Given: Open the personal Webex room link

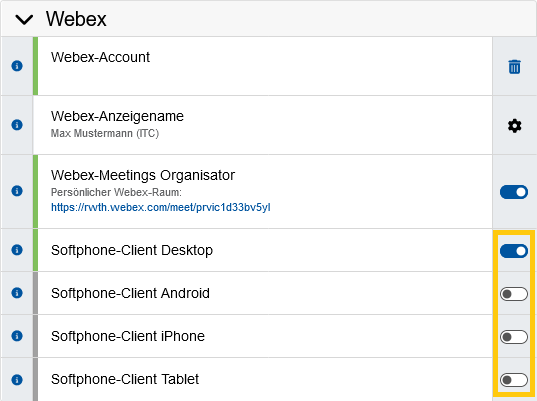Looking at the screenshot, I should click(161, 207).
